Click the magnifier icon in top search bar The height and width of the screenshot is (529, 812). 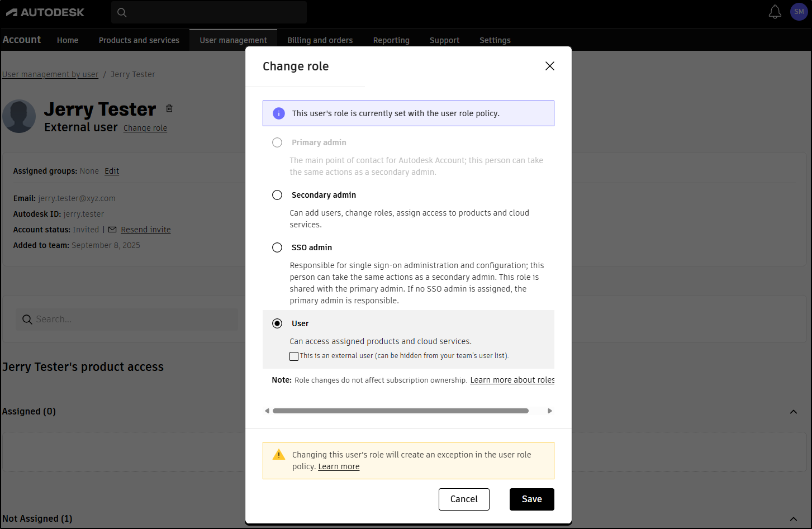point(122,12)
